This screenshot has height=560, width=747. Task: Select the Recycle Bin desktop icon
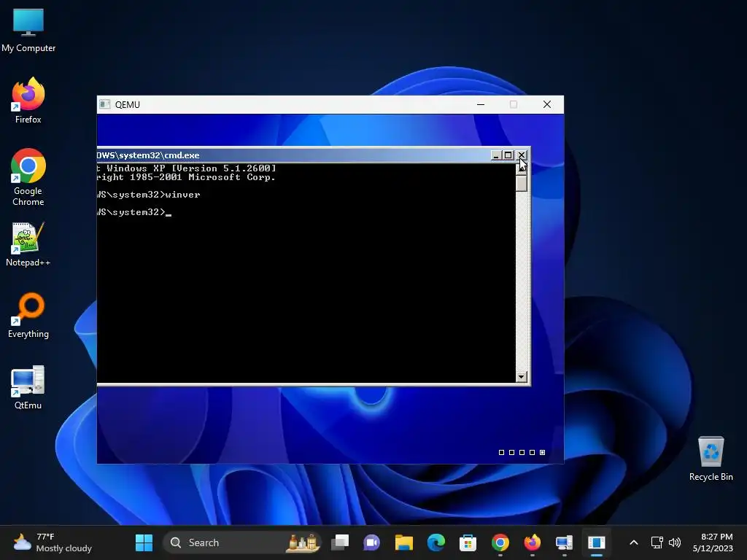click(711, 459)
